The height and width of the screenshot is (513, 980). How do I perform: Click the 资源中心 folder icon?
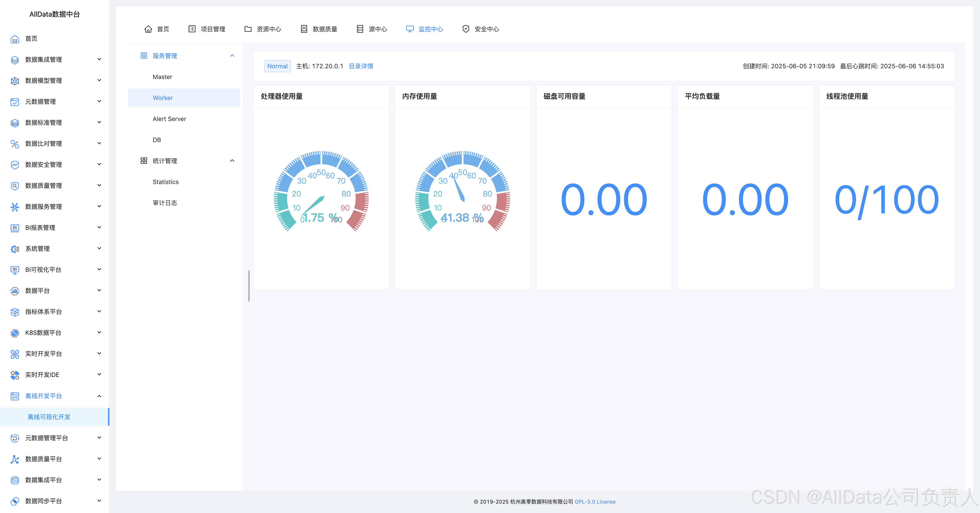[x=248, y=29]
